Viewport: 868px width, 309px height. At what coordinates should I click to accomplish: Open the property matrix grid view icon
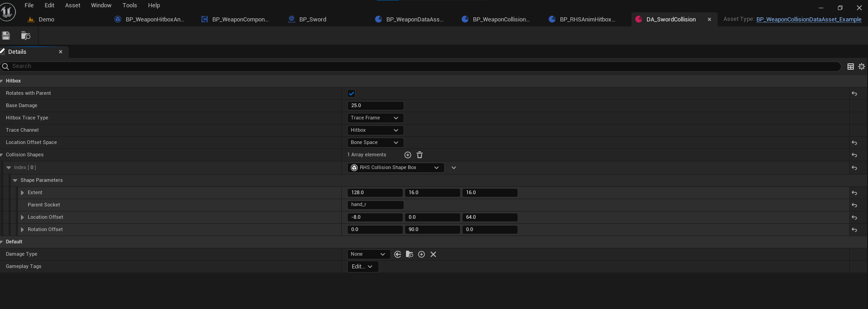(850, 67)
